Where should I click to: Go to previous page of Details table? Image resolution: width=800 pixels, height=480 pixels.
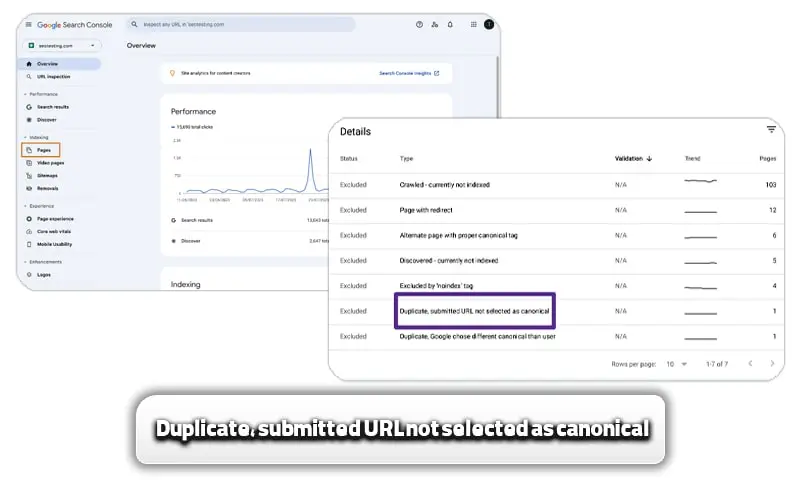750,363
